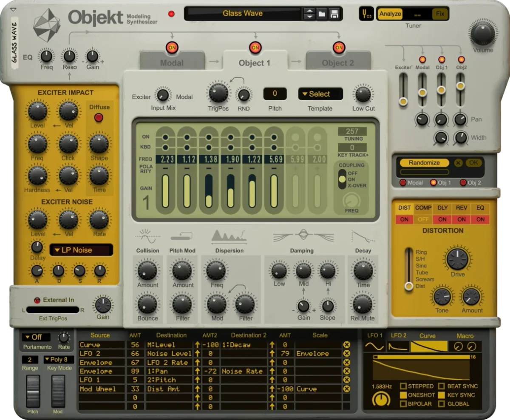Toggle the Diffuse red button
This screenshot has width=510, height=420.
pos(99,118)
